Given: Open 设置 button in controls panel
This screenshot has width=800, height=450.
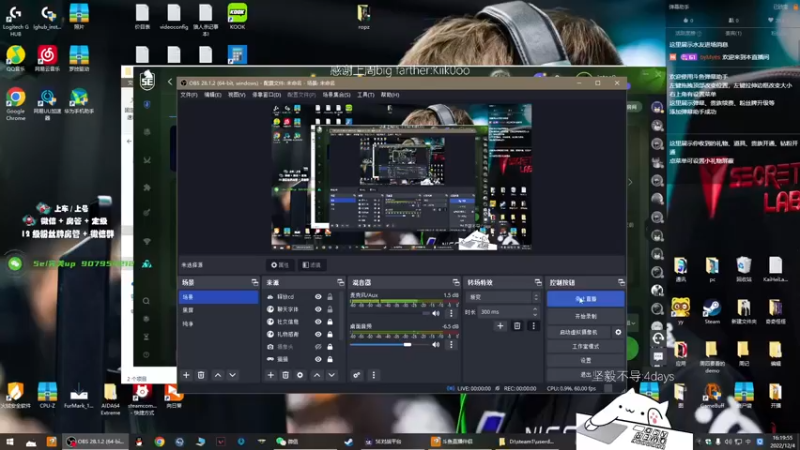Looking at the screenshot, I should (x=585, y=360).
